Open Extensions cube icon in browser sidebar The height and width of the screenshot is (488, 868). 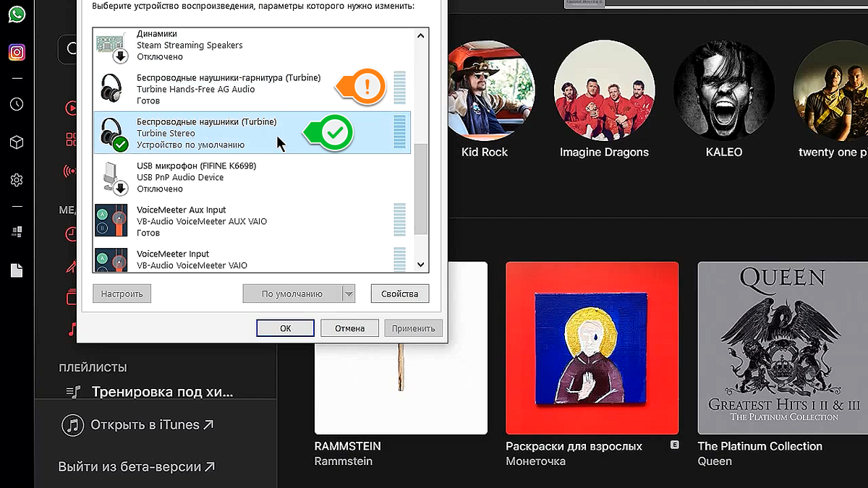[x=17, y=142]
